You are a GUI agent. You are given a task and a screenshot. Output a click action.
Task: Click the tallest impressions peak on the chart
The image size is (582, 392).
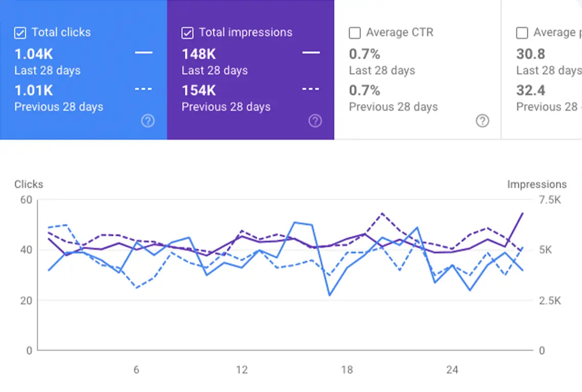point(522,213)
